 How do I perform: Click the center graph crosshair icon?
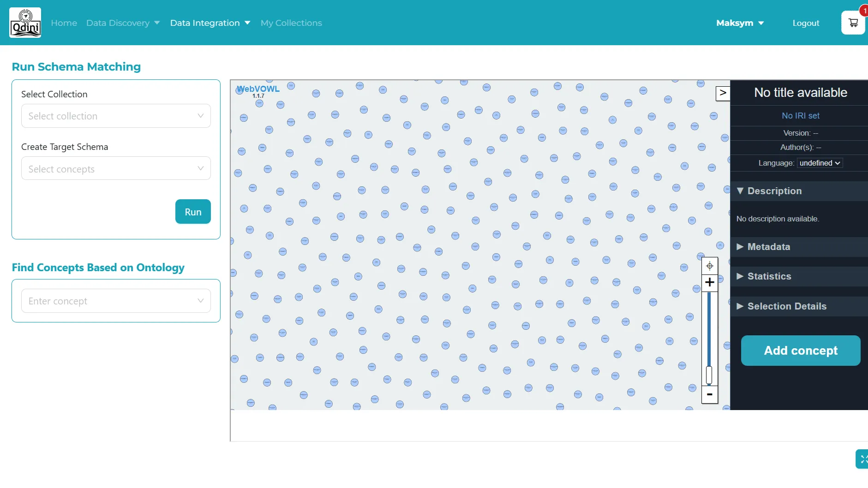(x=709, y=266)
